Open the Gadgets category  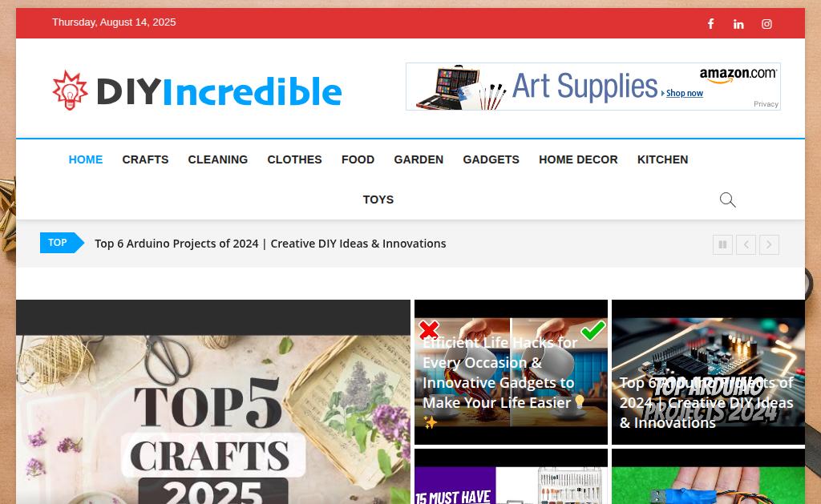491,159
